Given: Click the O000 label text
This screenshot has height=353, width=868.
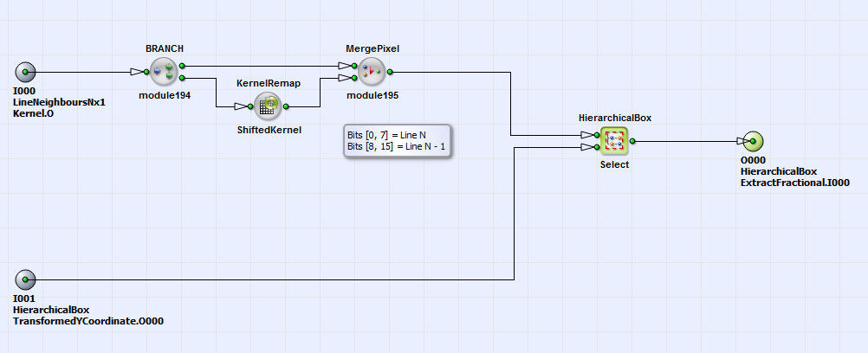Looking at the screenshot, I should 753,160.
